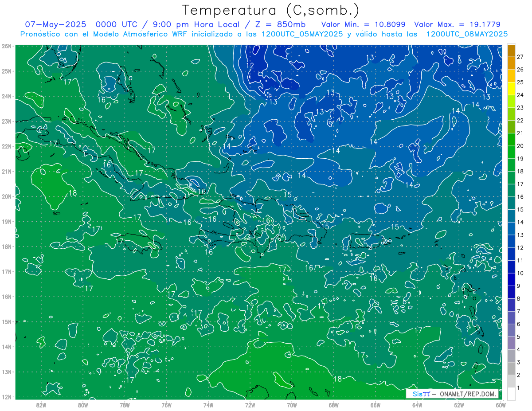The image size is (532, 411).
Task: Pick the bright green legend swatch between 19 and 20
Action: (511, 152)
